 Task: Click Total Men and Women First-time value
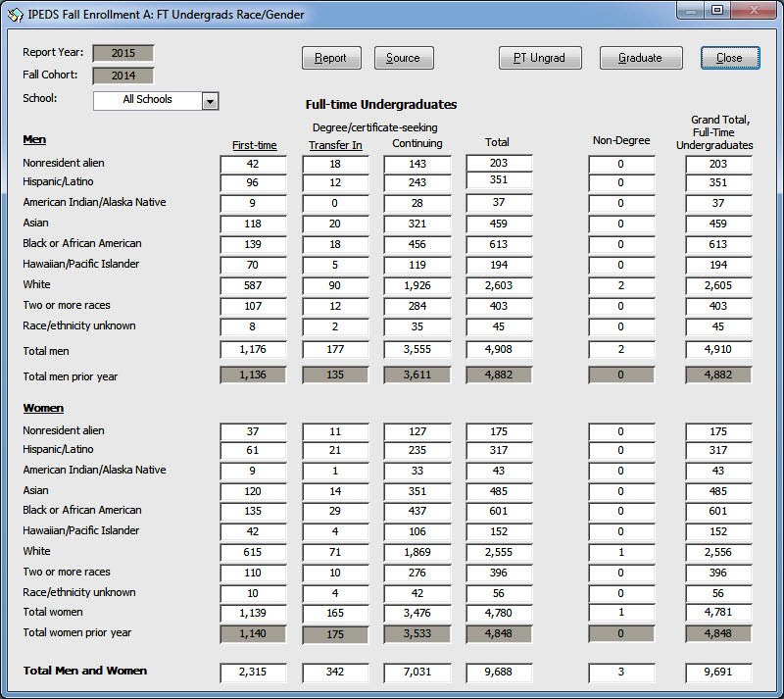tap(253, 672)
